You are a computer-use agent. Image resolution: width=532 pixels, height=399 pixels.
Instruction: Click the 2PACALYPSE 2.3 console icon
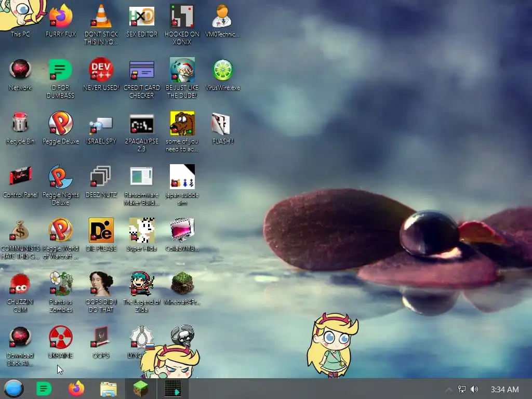(x=141, y=132)
